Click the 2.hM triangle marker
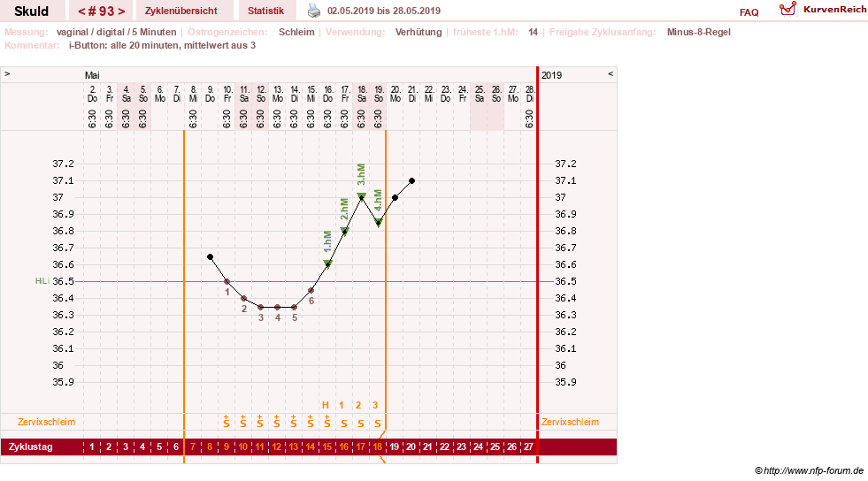868x481 pixels. 344,231
